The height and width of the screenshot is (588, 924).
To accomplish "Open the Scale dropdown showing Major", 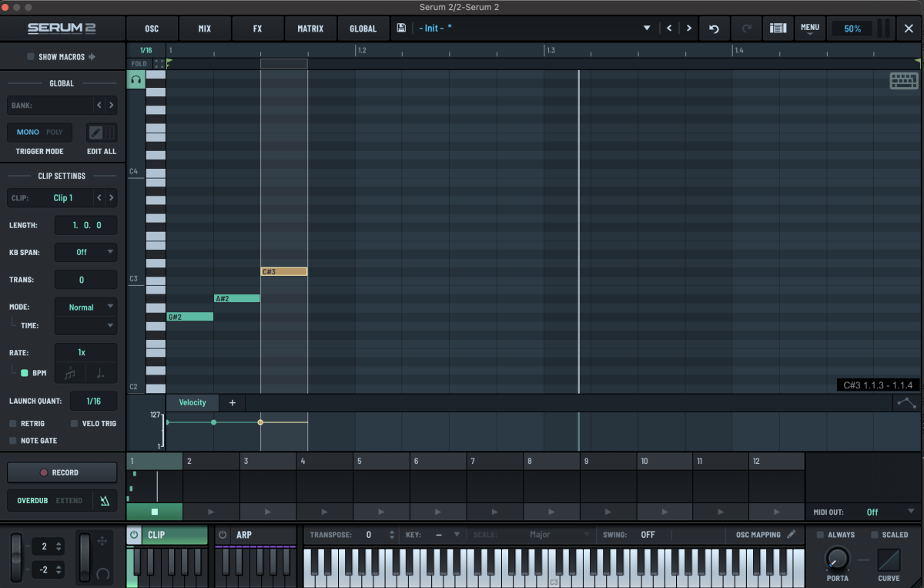I will tap(548, 535).
